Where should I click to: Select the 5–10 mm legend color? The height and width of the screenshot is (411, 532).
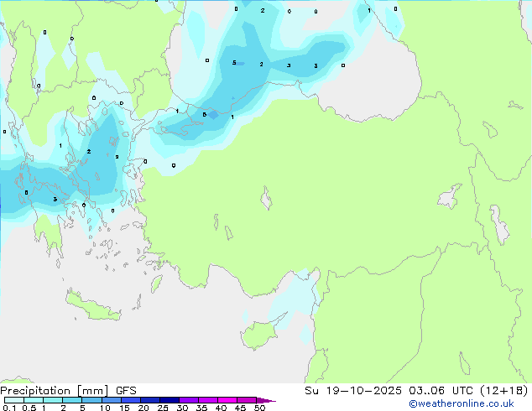(91, 400)
